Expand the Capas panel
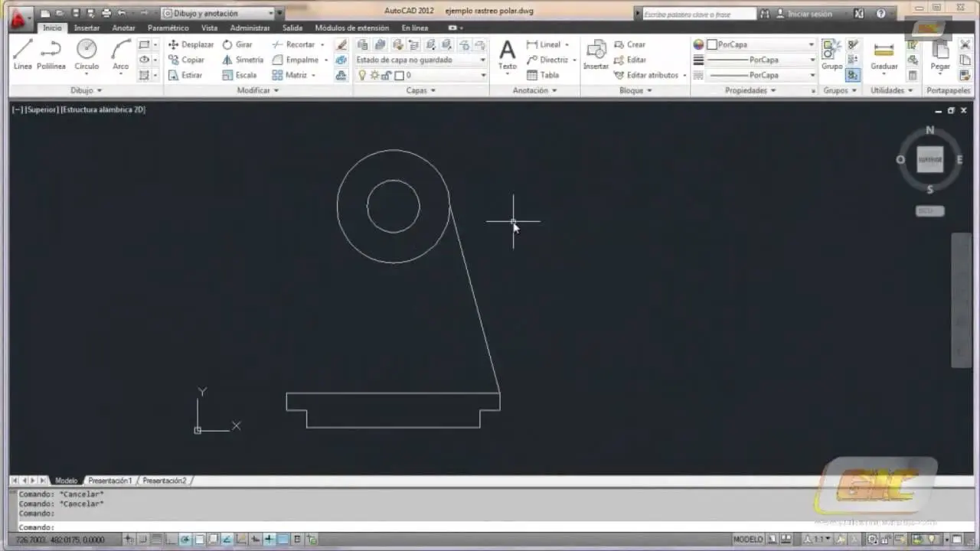The height and width of the screenshot is (551, 980). click(x=420, y=90)
